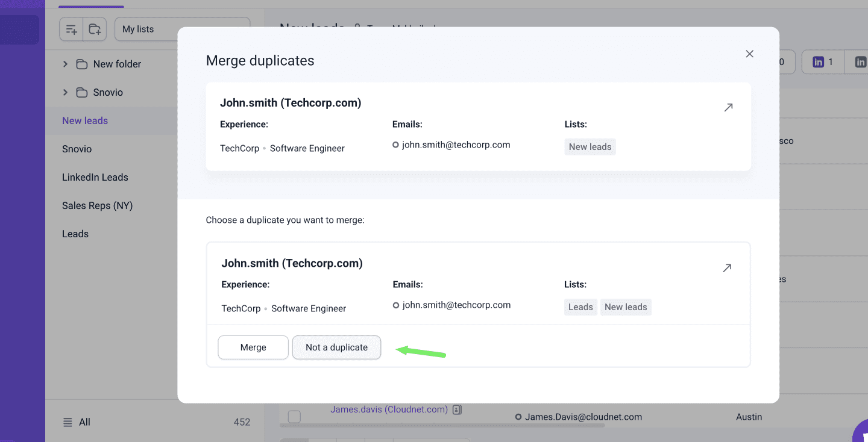Click the Not a duplicate button
Viewport: 868px width, 442px height.
pos(336,347)
